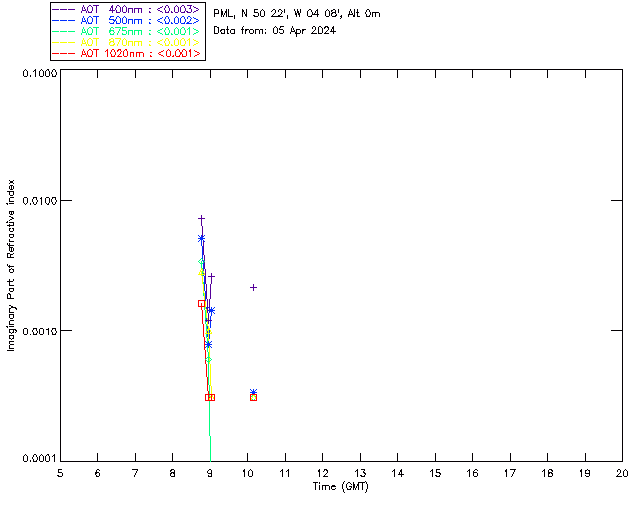Screen dimensions: 640x512
Task: Click the x-axis tick label 5
Action: pos(60,473)
